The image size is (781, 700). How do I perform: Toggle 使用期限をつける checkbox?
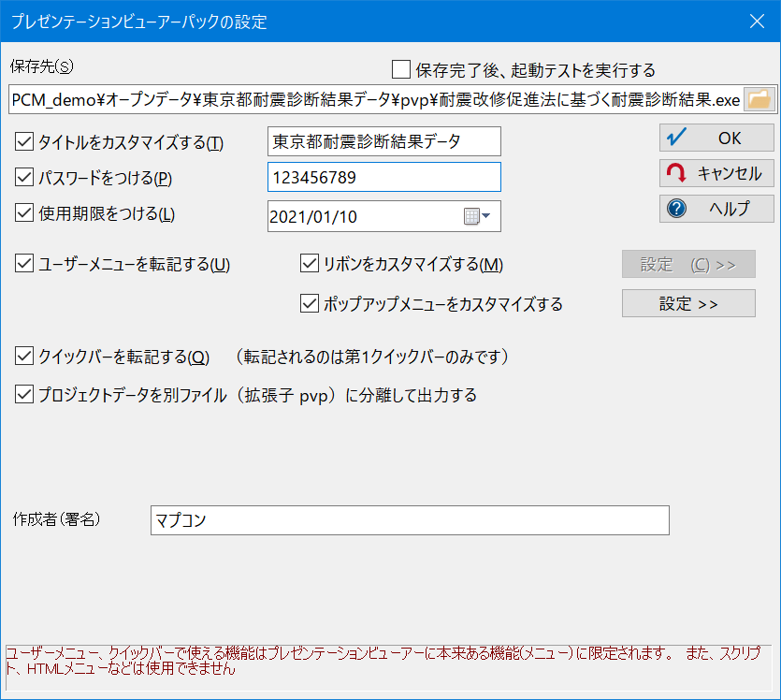coord(24,212)
